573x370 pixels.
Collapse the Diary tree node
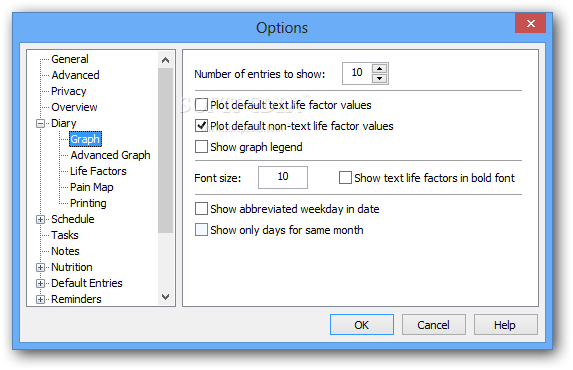[41, 124]
